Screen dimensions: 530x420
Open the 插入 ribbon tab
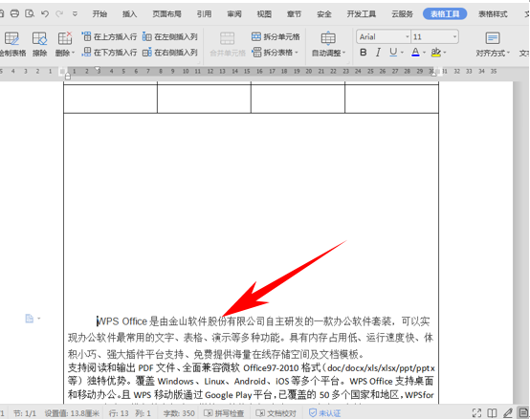pyautogui.click(x=129, y=13)
